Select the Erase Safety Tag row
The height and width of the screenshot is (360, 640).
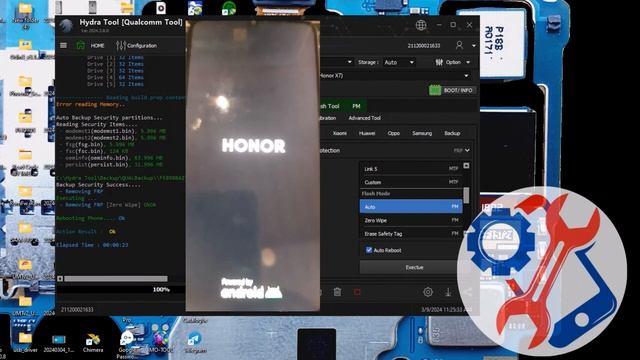click(411, 234)
